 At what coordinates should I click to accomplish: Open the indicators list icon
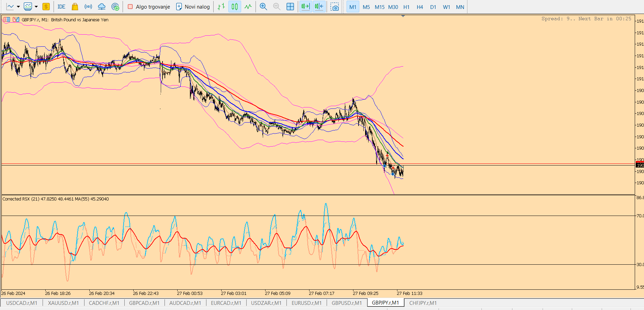[28, 7]
